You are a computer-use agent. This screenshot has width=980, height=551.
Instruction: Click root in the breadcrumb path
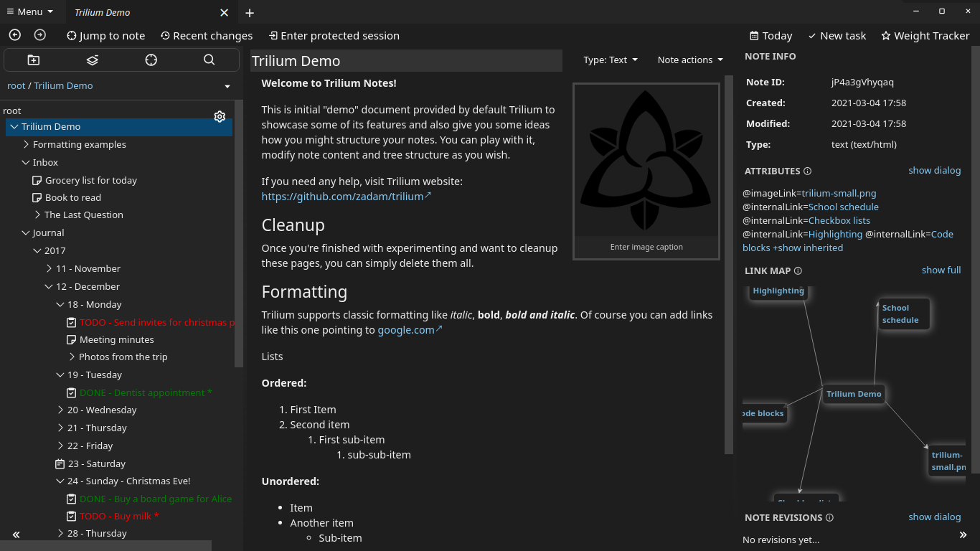pos(16,85)
